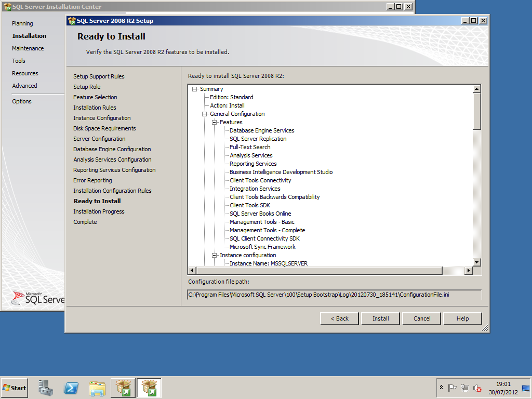Click the setup window resize grip
Viewport: 532px width, 399px height.
pyautogui.click(x=485, y=328)
